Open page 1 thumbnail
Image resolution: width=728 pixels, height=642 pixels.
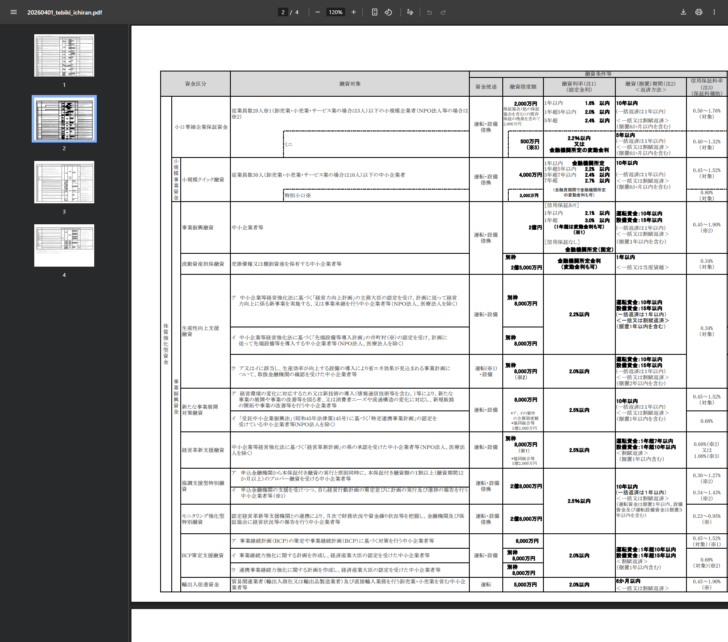(64, 55)
